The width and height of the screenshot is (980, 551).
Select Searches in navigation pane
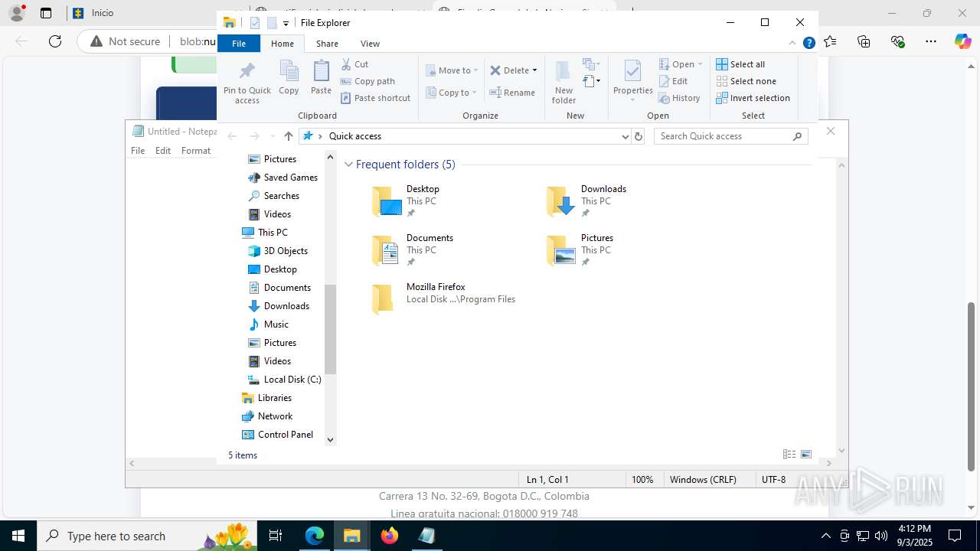[281, 196]
